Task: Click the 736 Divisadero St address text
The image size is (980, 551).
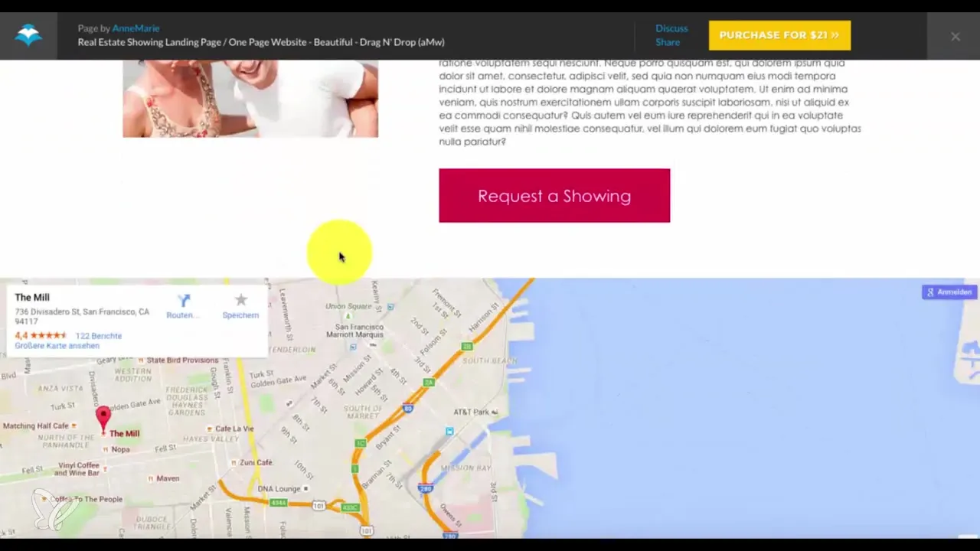Action: [82, 317]
